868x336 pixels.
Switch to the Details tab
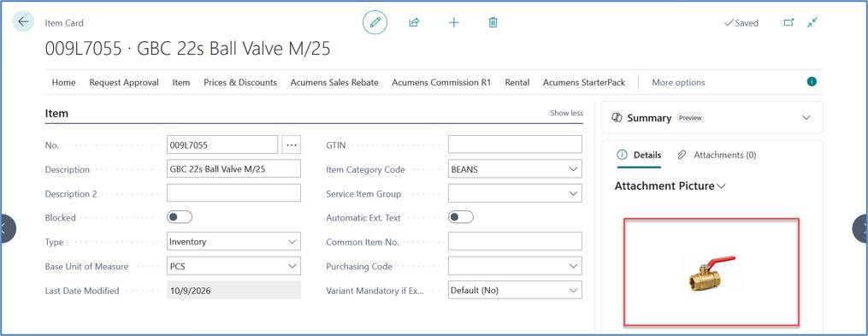640,155
